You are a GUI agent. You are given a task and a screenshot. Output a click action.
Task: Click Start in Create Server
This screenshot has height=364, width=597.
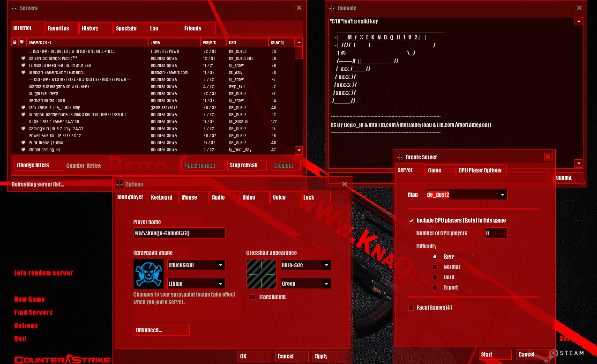[x=495, y=355]
